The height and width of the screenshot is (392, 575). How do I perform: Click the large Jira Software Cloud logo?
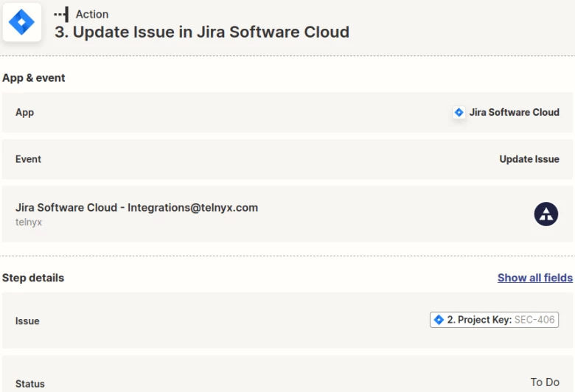(x=21, y=23)
